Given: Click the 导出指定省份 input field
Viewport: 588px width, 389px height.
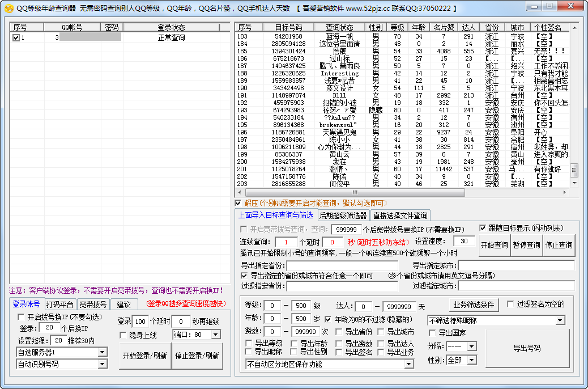Looking at the screenshot, I should (342, 265).
